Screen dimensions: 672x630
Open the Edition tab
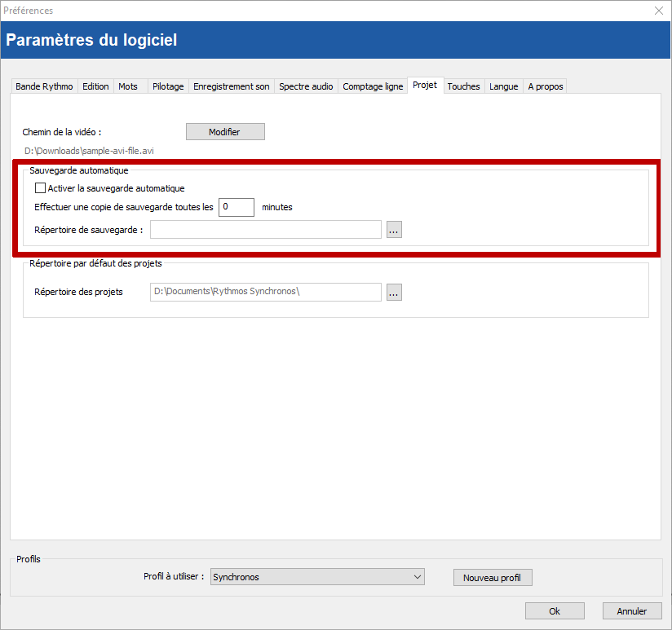[95, 86]
